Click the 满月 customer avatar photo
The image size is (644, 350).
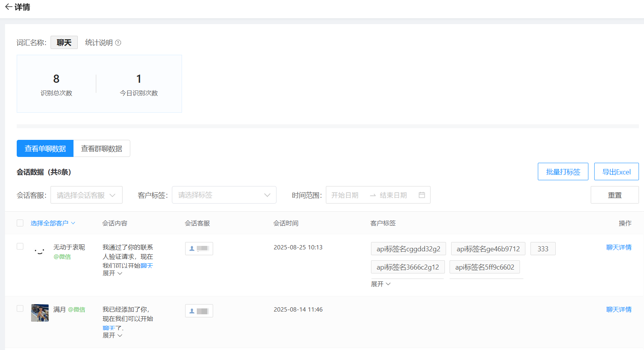click(x=40, y=313)
